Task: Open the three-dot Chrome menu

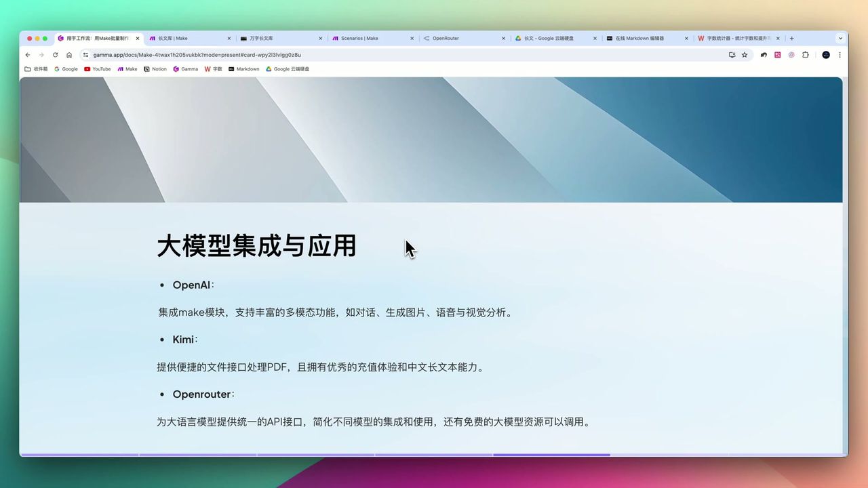Action: click(x=840, y=55)
